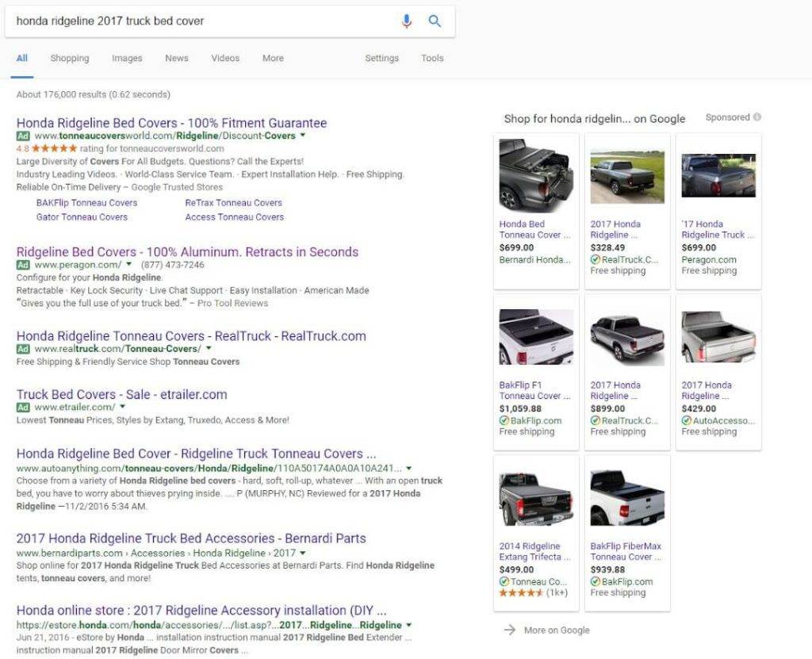Screen dimensions: 812x659
Task: Open Honda Ridgeline Bed Cover autoanything result
Action: 197,454
